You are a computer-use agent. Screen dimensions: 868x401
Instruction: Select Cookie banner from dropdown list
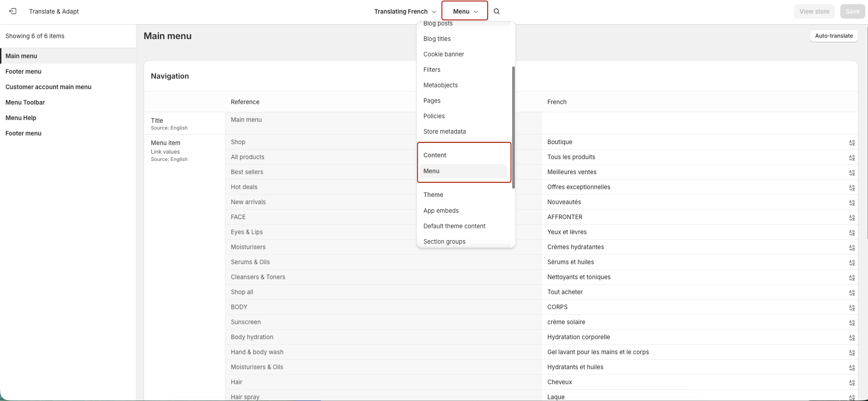point(444,54)
